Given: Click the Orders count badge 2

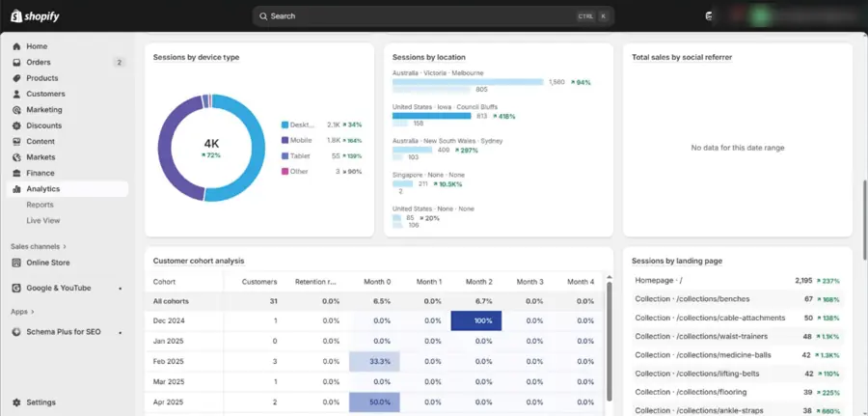Looking at the screenshot, I should (119, 63).
